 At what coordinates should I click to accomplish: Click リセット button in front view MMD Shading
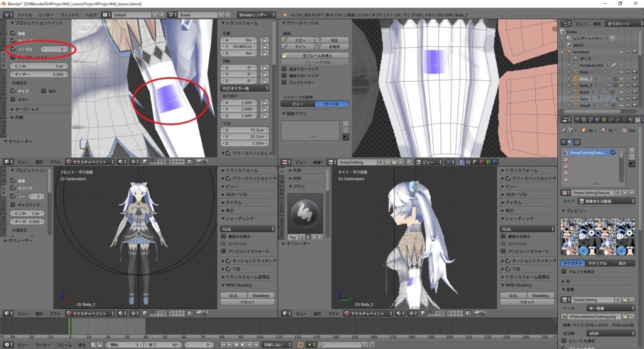point(248,302)
